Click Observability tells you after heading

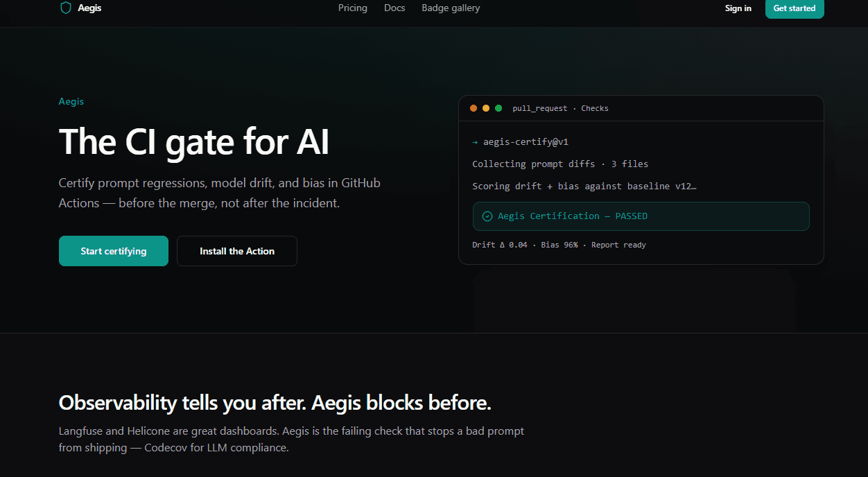pyautogui.click(x=275, y=403)
